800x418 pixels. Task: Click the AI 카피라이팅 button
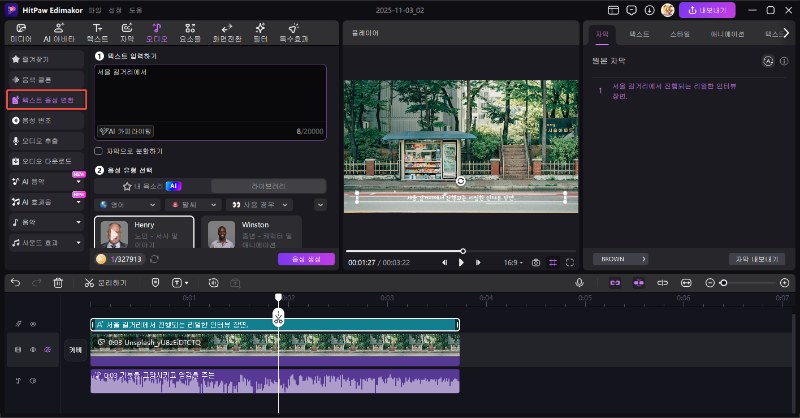[126, 132]
